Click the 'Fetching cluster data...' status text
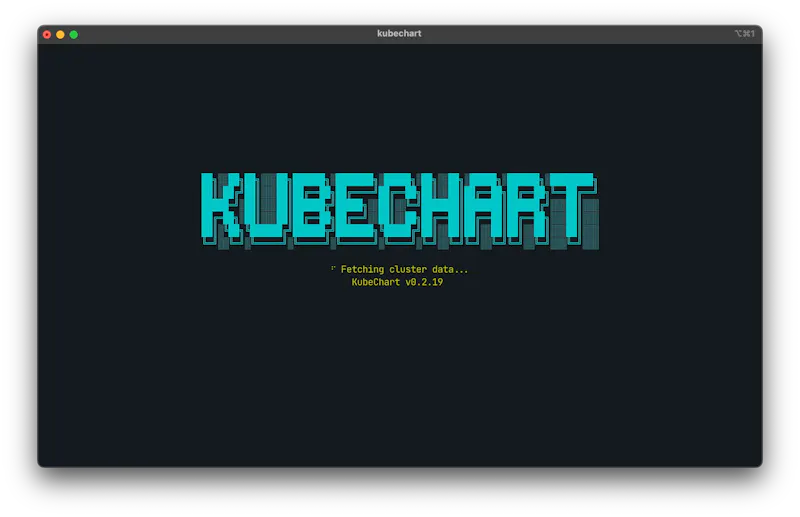Screen dimensions: 800x517 tap(404, 269)
